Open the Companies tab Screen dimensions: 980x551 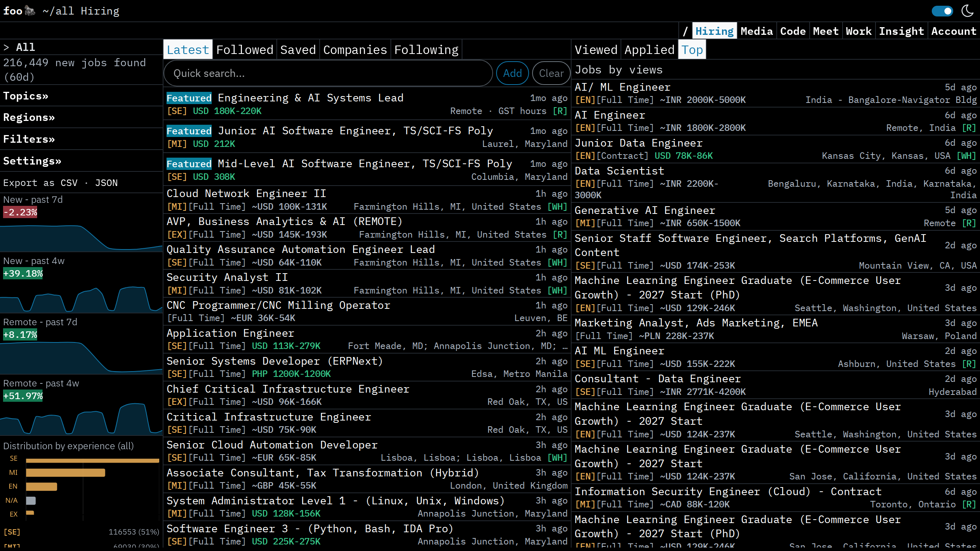click(x=355, y=50)
